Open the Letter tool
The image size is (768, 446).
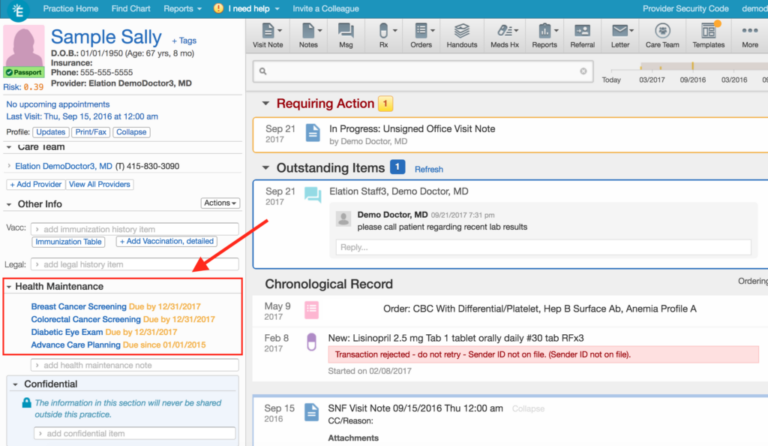click(620, 35)
